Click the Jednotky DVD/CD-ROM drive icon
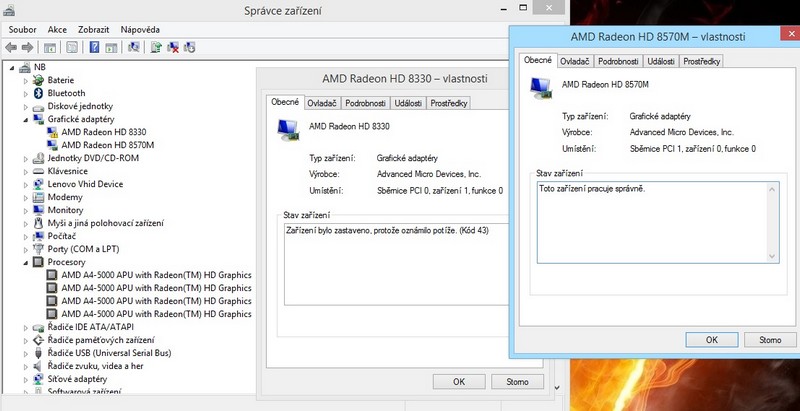The height and width of the screenshot is (411, 800). click(38, 158)
